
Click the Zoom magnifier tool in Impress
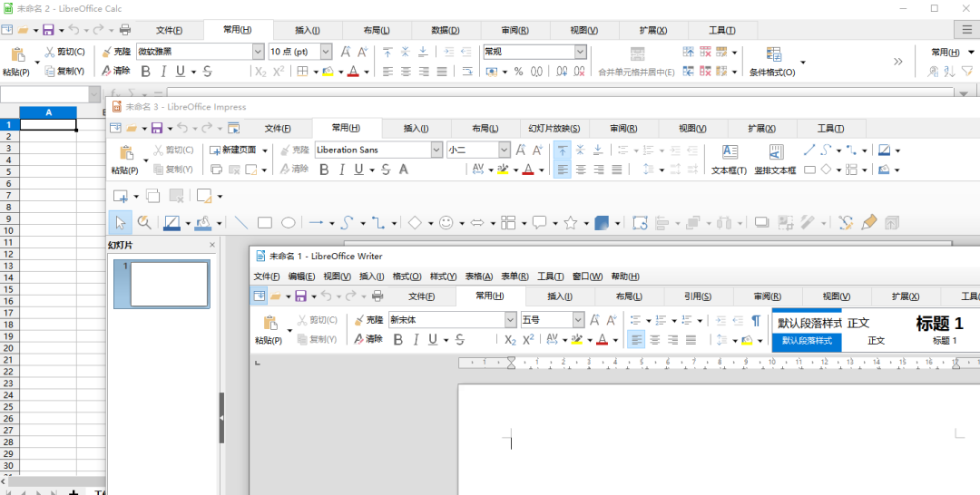coord(144,222)
